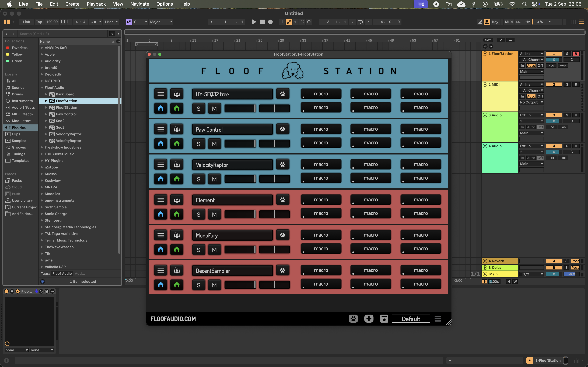This screenshot has width=588, height=367.
Task: Click the FLOOFAUDIO.COM link
Action: point(173,319)
